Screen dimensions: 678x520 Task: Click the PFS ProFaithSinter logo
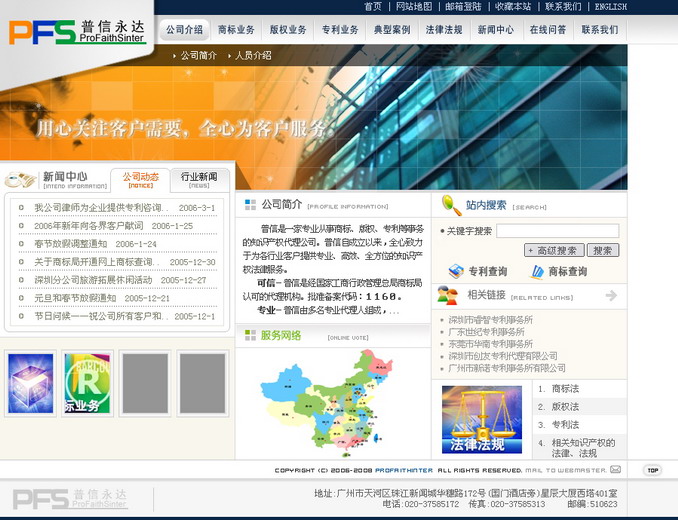[77, 32]
